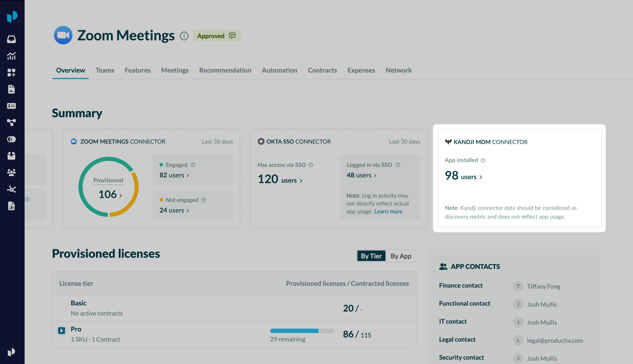Click the people group sidebar icon
This screenshot has height=364, width=633.
tap(11, 173)
